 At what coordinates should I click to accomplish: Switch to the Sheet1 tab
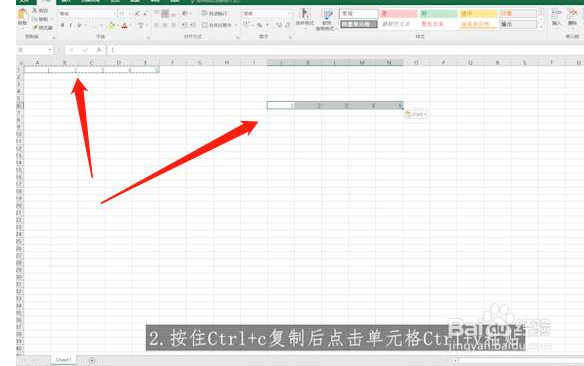click(x=63, y=360)
